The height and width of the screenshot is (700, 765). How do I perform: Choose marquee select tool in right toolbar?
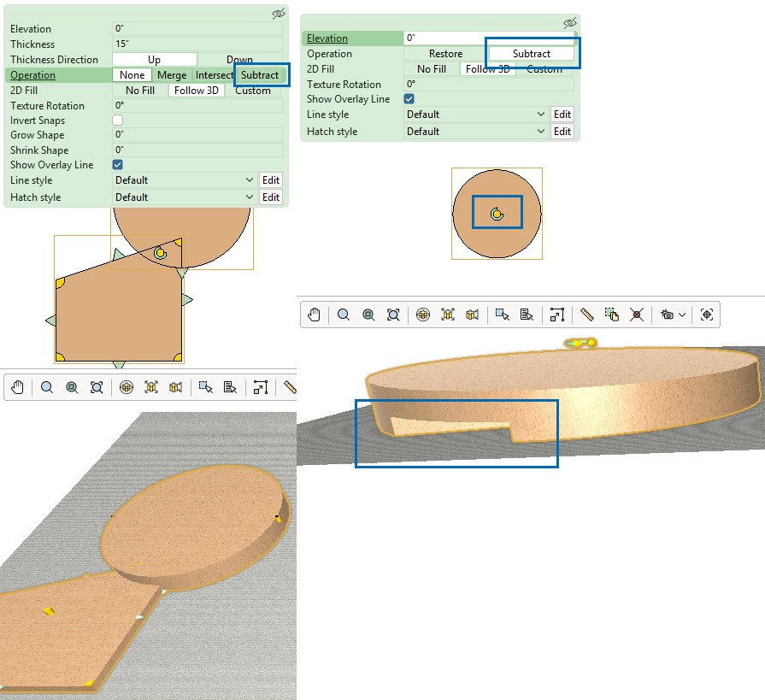pos(502,315)
